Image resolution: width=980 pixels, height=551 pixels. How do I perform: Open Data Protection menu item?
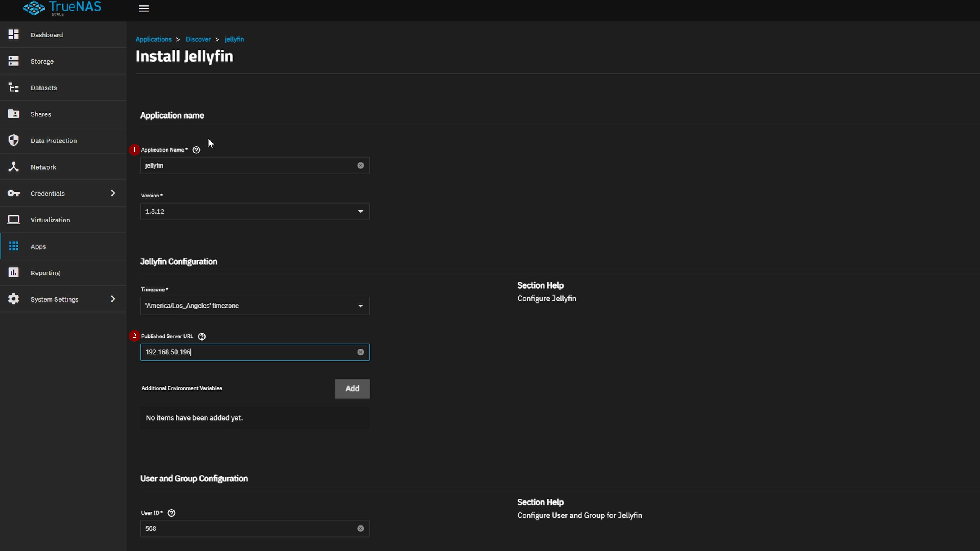click(64, 140)
